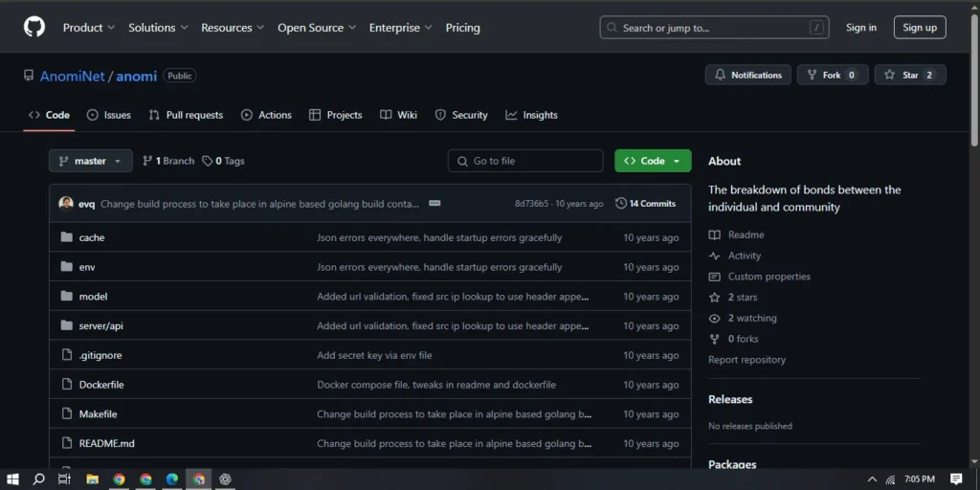
Task: Open the Windows Start menu
Action: pyautogui.click(x=13, y=479)
